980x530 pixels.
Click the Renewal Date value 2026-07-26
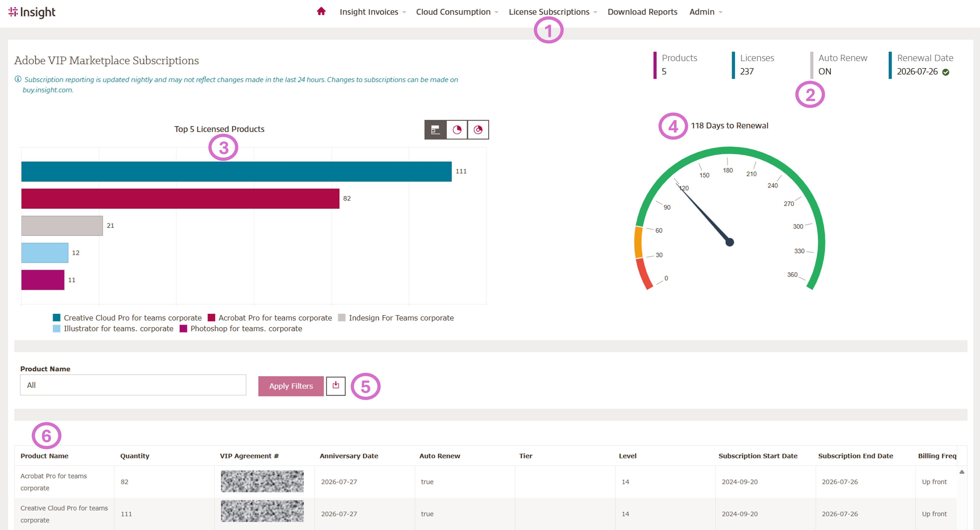point(917,72)
